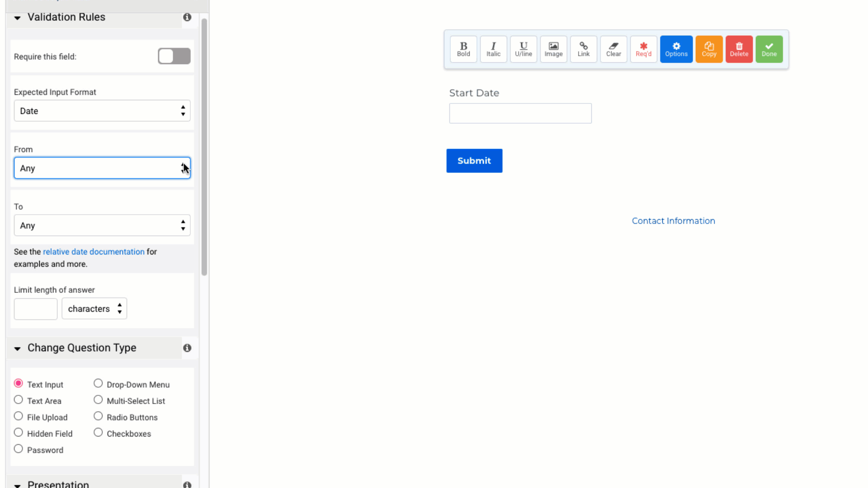Screen dimensions: 868x488
Task: Finish editing with the green Done checkmark
Action: [x=769, y=49]
